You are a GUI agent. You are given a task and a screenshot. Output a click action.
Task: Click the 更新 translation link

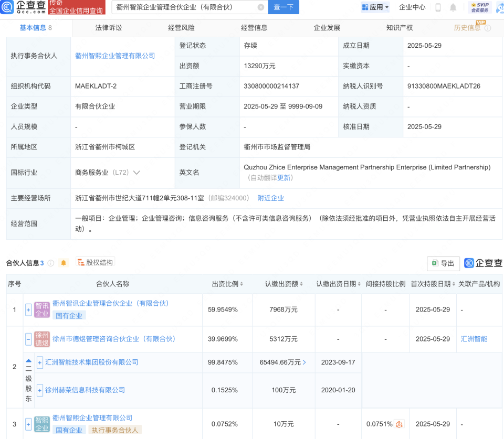coord(284,178)
